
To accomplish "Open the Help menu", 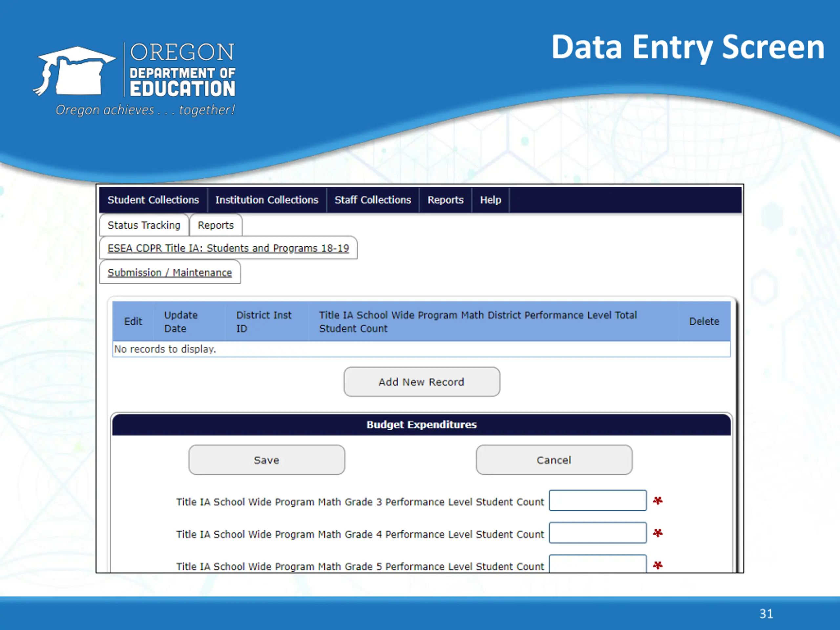I will [x=490, y=200].
